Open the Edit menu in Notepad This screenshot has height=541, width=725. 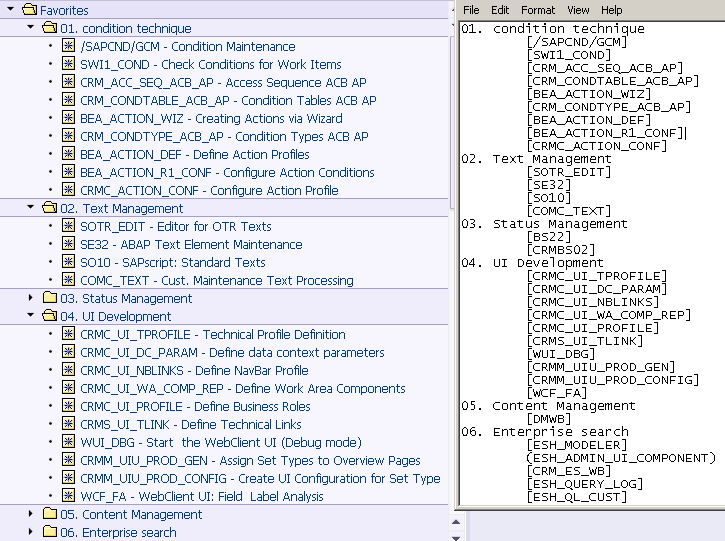click(500, 10)
